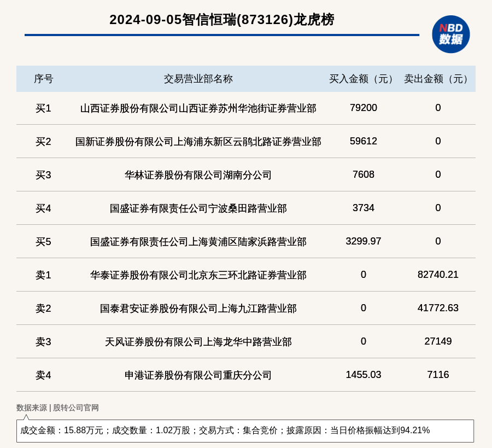Select 成交金额：15.88万元 in summary
492x448 pixels.
(x=61, y=430)
